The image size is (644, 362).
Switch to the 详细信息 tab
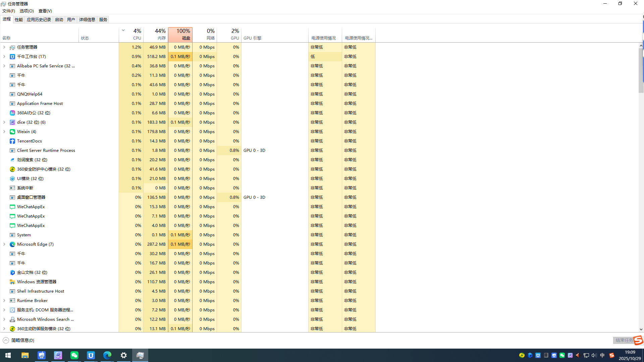(x=87, y=20)
